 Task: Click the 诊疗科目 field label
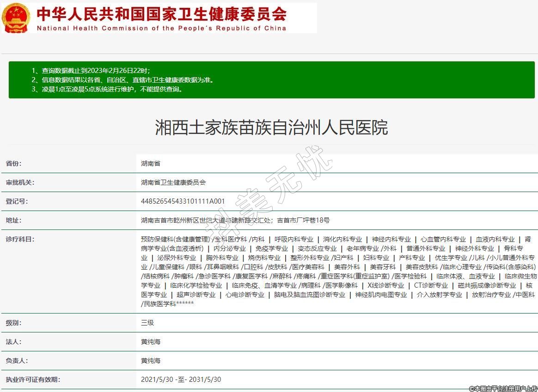coord(20,239)
